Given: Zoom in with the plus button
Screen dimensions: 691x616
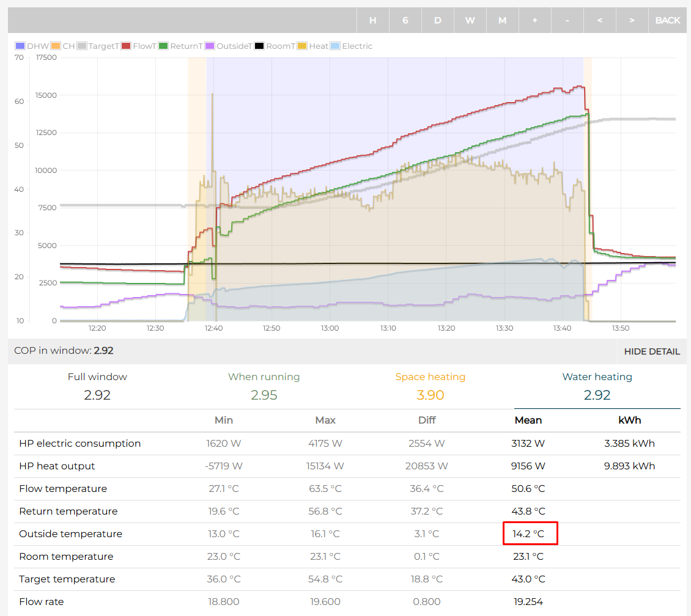Looking at the screenshot, I should (534, 20).
